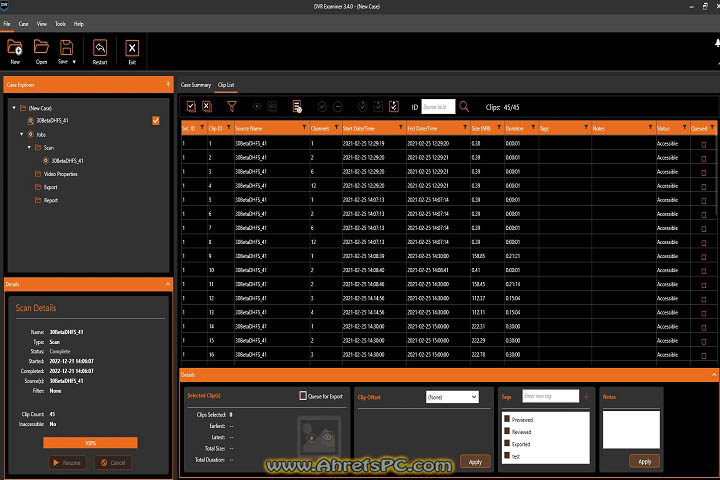Filter the Channels column
Screen dimensions: 720x480
tap(337, 127)
